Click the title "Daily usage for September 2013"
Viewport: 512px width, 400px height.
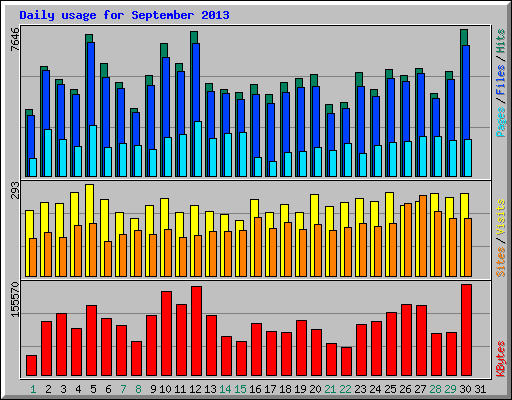coord(124,15)
